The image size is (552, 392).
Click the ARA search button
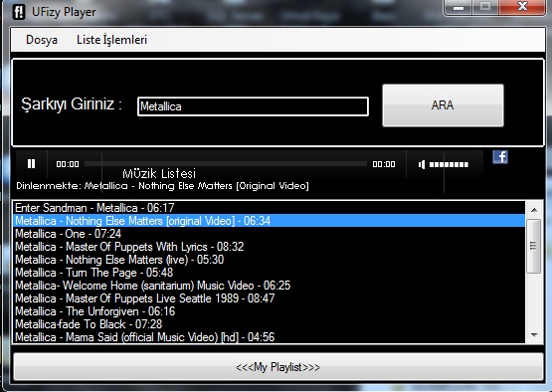(443, 104)
